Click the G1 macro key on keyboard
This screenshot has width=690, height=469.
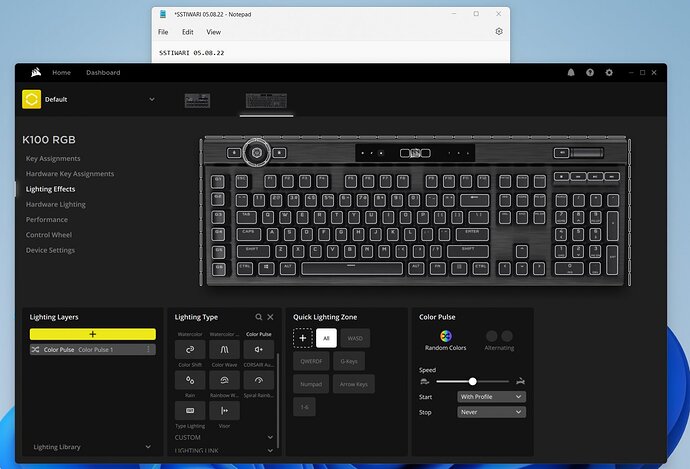coord(219,181)
